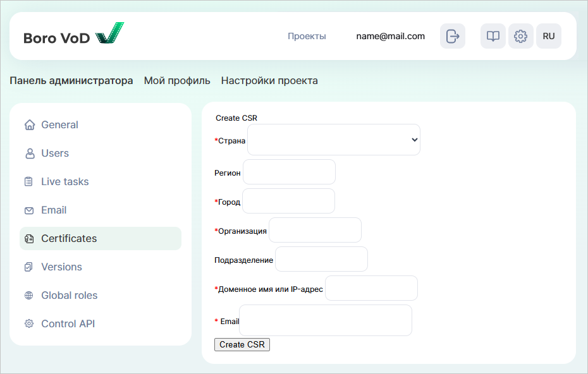The height and width of the screenshot is (374, 588).
Task: Click the General home icon
Action: tap(30, 125)
